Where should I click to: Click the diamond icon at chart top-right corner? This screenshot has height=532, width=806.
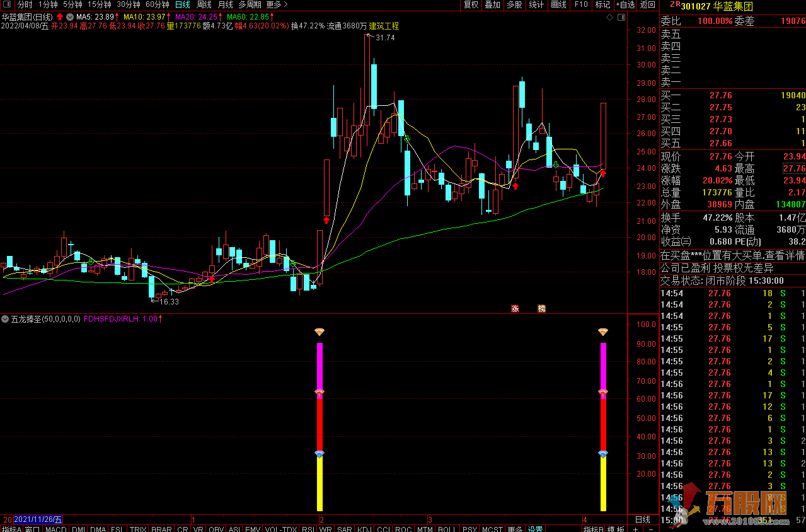(x=609, y=18)
